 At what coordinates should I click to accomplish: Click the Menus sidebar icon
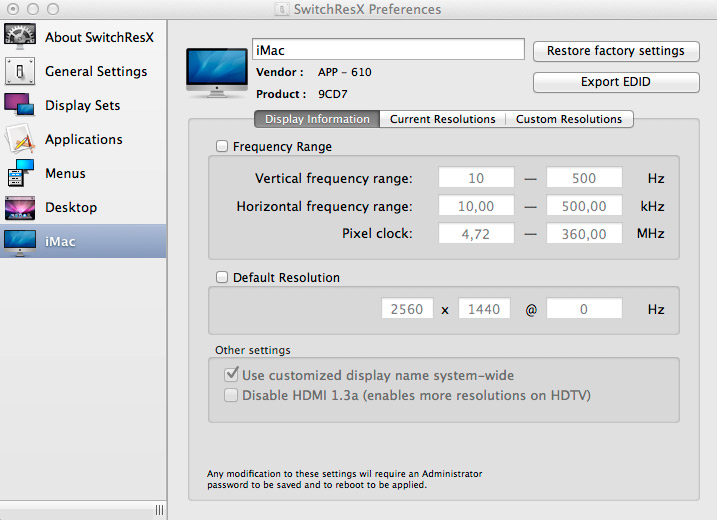pos(20,173)
